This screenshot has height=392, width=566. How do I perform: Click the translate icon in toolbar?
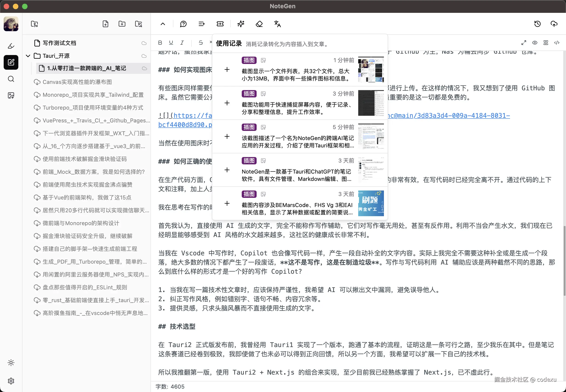click(x=277, y=24)
